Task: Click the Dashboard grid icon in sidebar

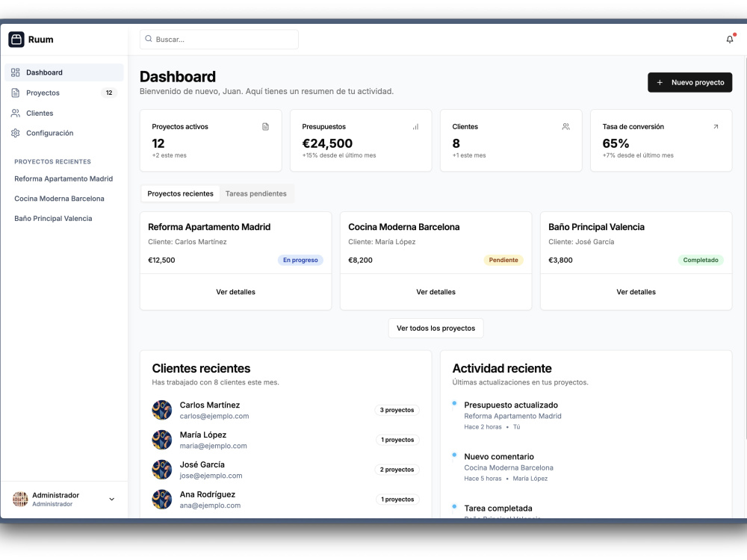Action: point(15,72)
